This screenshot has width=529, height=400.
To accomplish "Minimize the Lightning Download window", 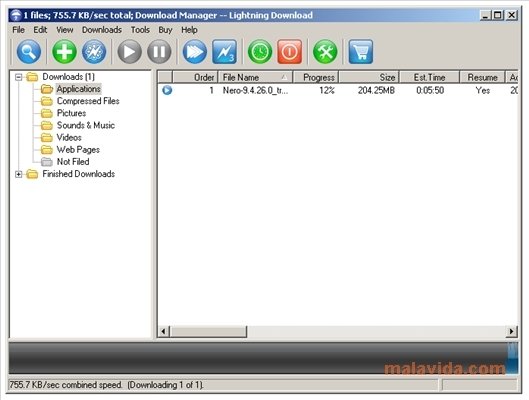I will 485,15.
